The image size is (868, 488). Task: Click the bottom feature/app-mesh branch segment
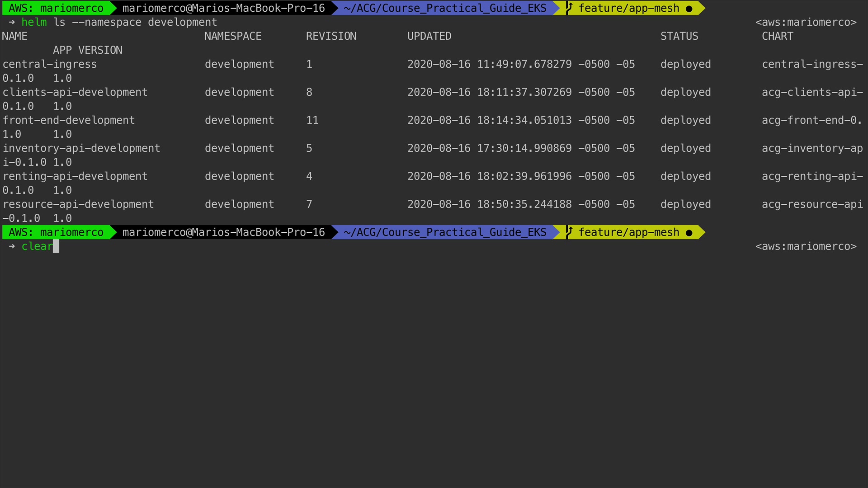[629, 232]
